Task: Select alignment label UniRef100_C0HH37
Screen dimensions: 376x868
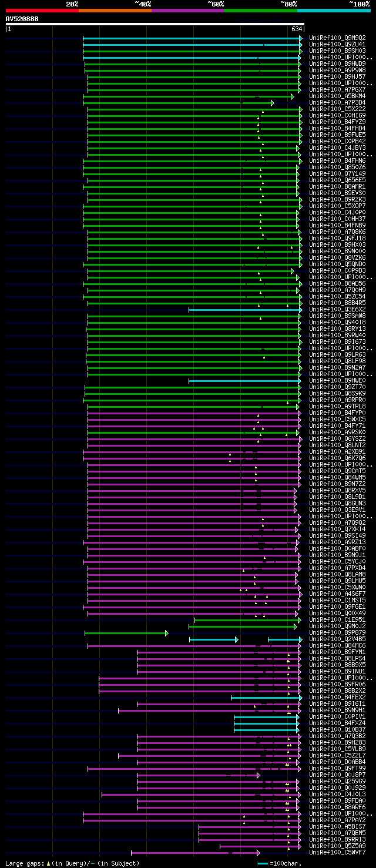Action: [x=337, y=219]
